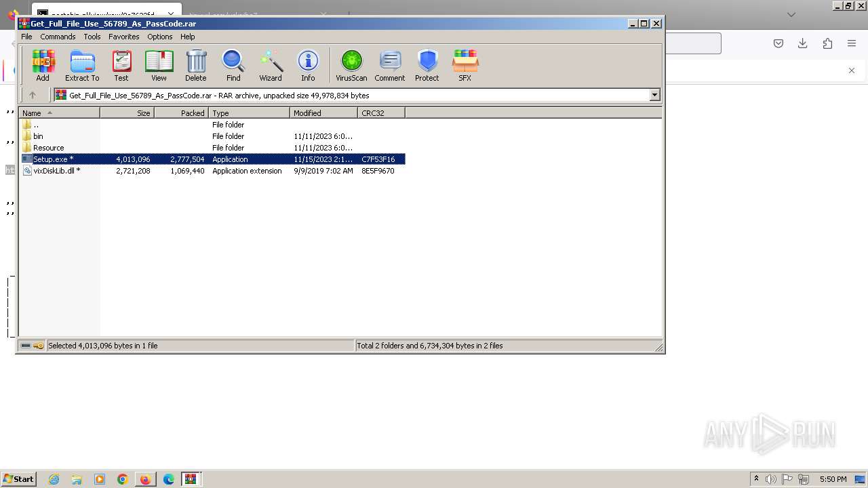Click the C7F53F16 CRC value
The image size is (868, 488).
pyautogui.click(x=378, y=159)
